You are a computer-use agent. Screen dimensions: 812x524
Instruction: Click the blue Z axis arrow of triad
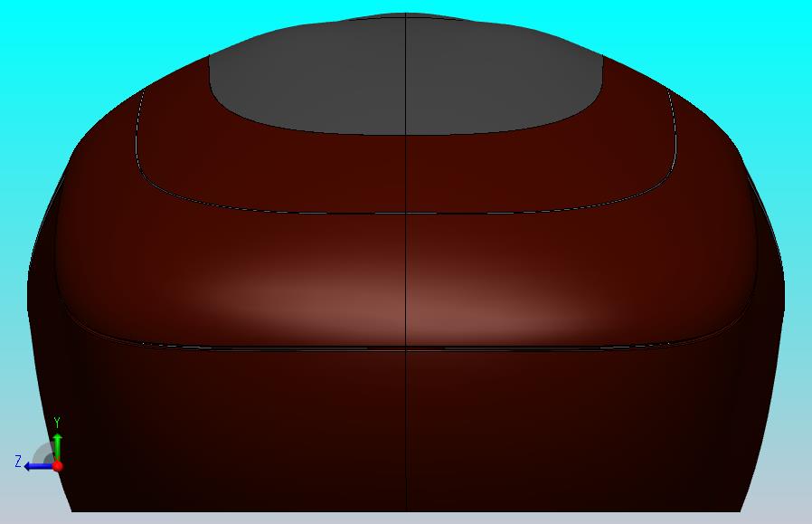[37, 466]
